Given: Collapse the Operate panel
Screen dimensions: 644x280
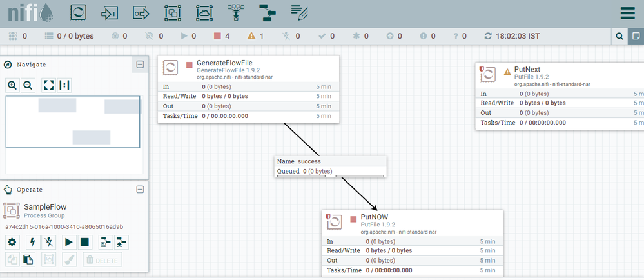Looking at the screenshot, I should 140,190.
